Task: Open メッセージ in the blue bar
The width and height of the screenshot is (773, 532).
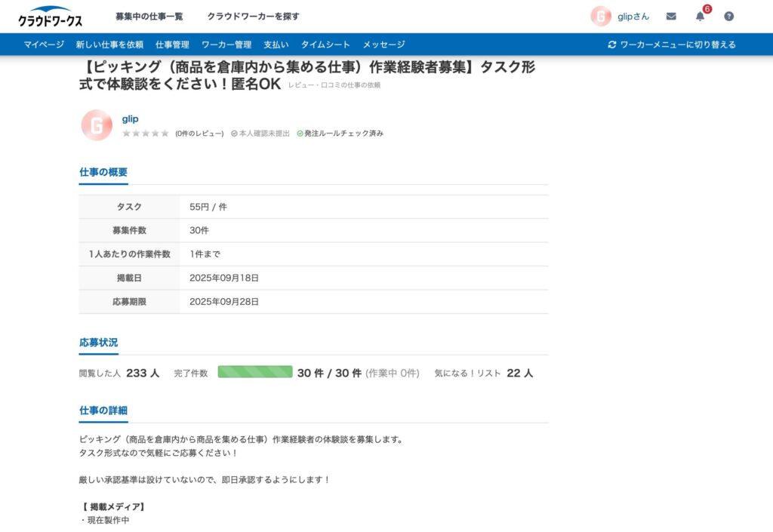Action: click(383, 45)
